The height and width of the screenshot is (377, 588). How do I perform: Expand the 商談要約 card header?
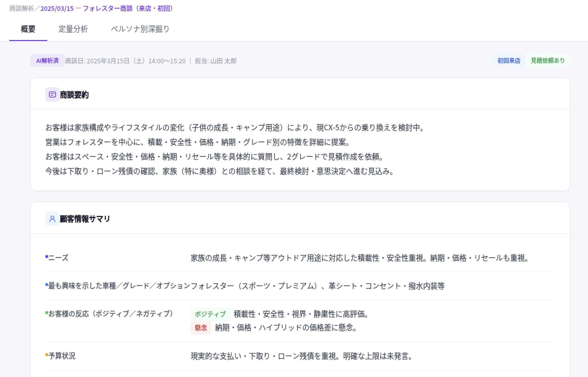tap(74, 95)
